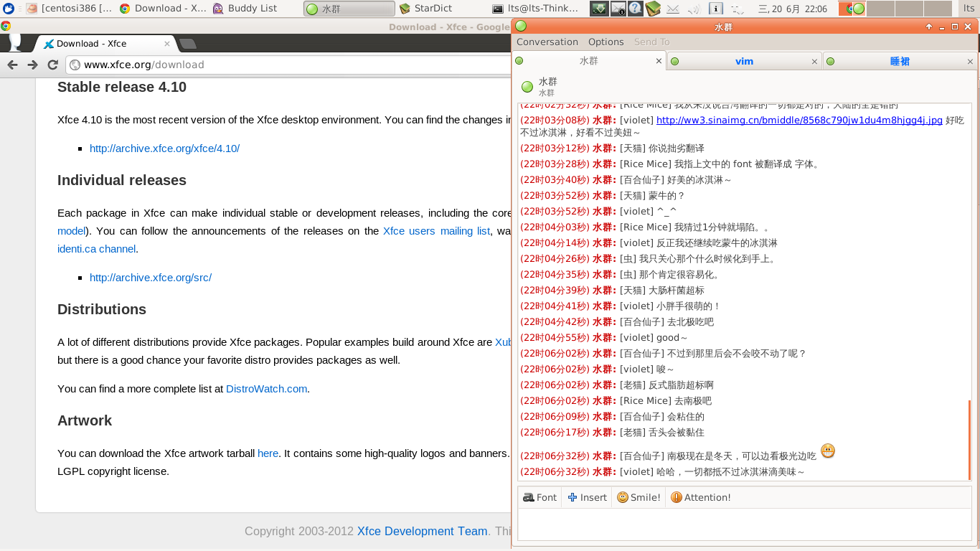Click the roll-up arrow in Pidgin title bar
Screen dimensions: 980x551
click(x=929, y=27)
